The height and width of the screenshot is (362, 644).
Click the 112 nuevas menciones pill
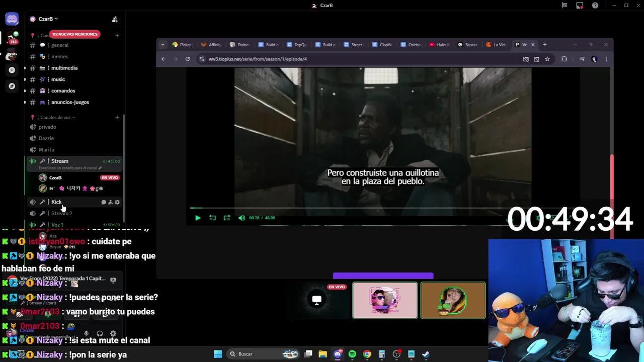[74, 34]
